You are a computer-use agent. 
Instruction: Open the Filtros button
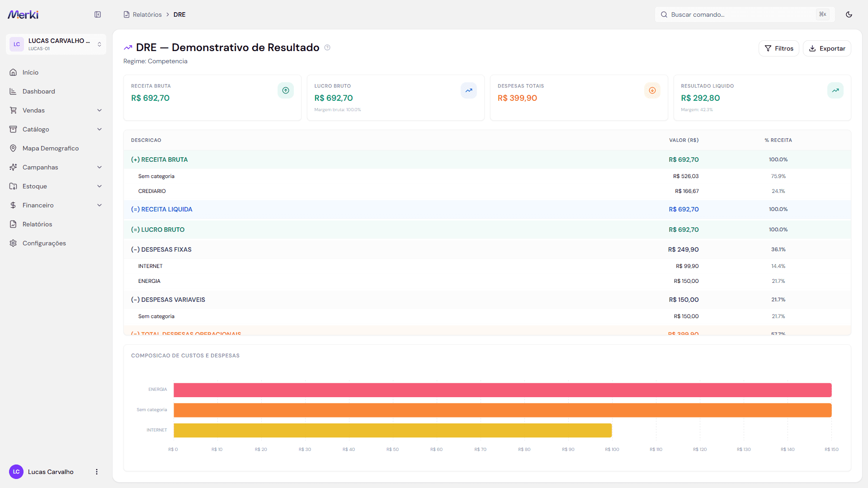pyautogui.click(x=778, y=48)
